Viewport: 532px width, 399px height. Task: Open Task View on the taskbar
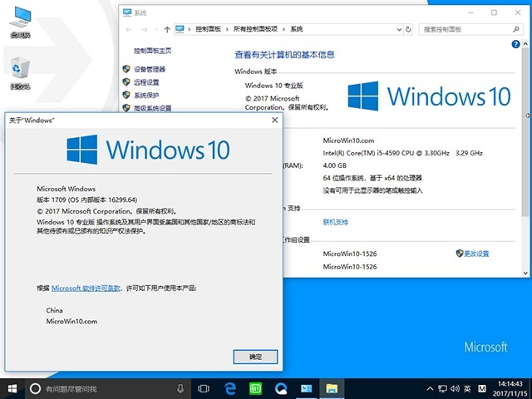click(204, 388)
